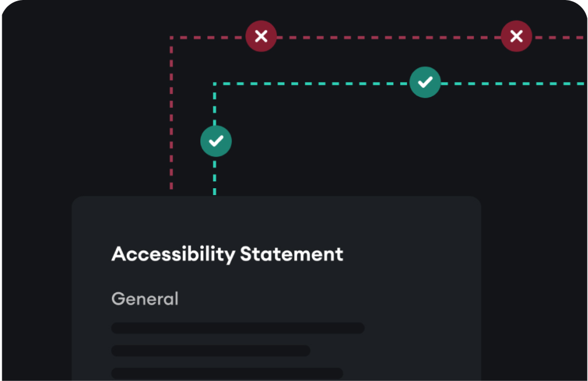Click the left red X icon
Viewport: 588px width, 381px height.
(x=261, y=36)
